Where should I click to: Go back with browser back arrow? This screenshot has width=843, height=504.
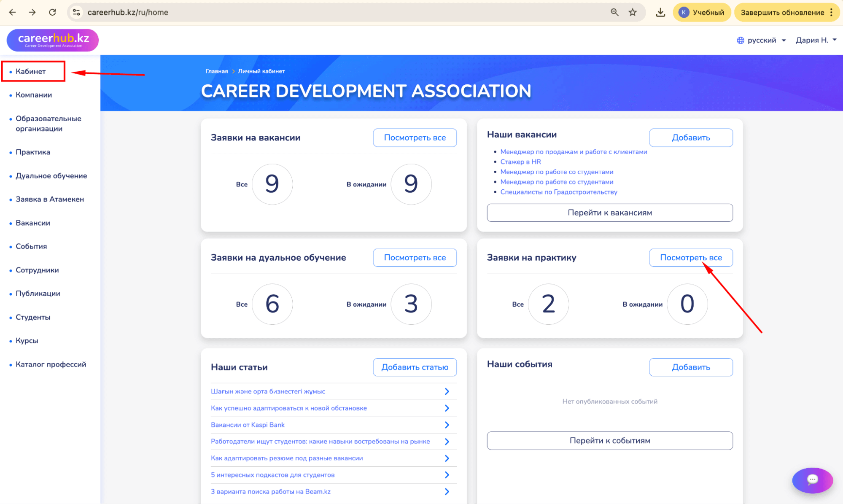pyautogui.click(x=12, y=12)
